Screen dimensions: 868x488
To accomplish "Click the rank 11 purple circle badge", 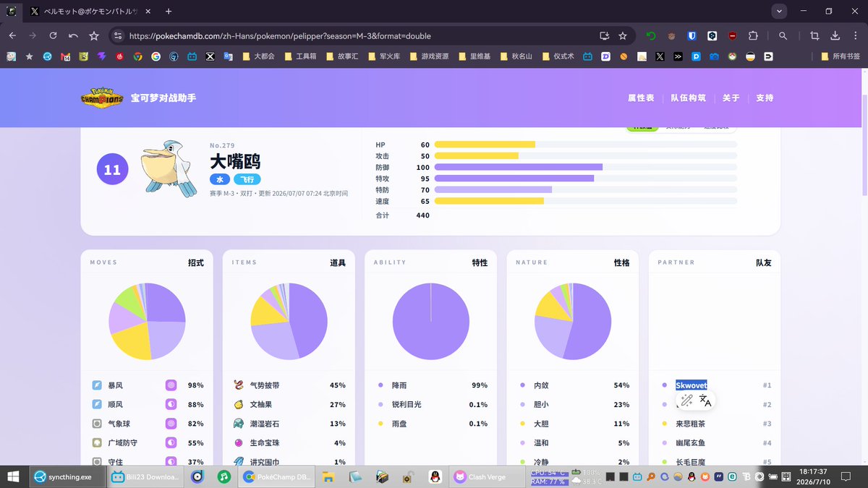I will 112,171.
